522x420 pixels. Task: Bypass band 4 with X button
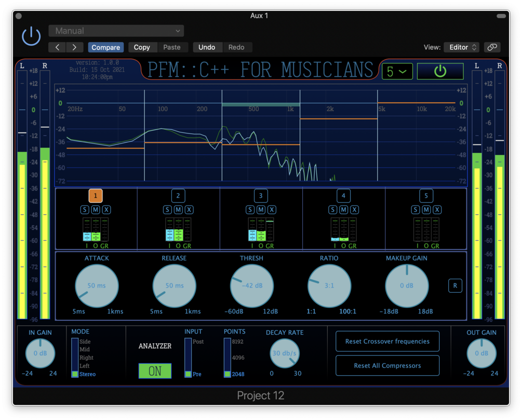[x=354, y=210]
